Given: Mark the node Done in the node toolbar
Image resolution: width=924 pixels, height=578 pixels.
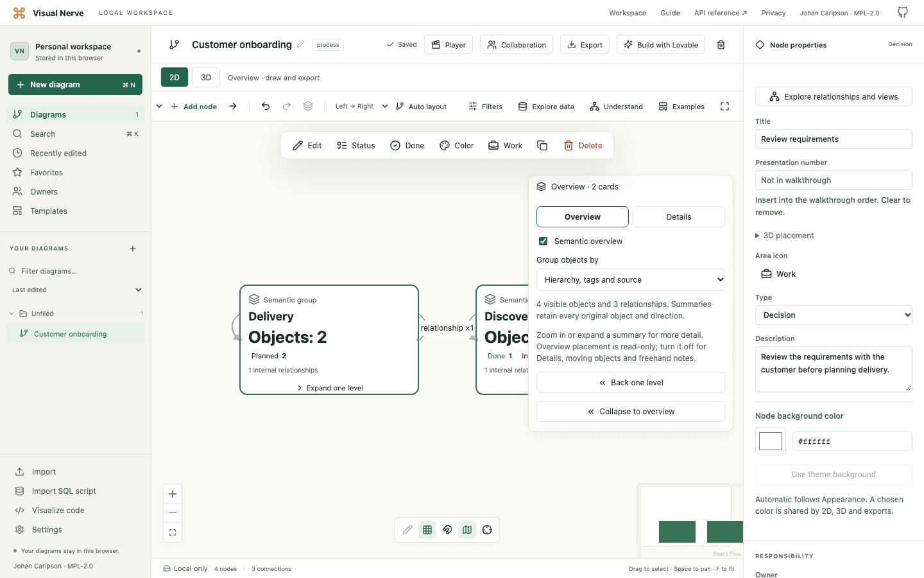Looking at the screenshot, I should [x=407, y=146].
